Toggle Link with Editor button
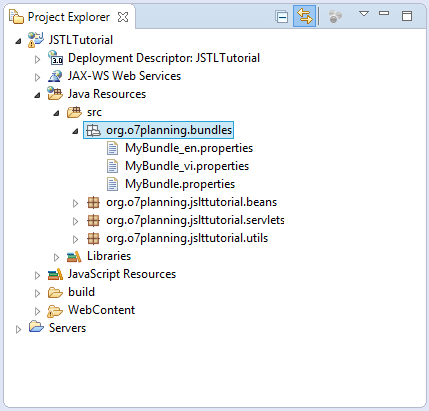The width and height of the screenshot is (429, 411). click(304, 16)
